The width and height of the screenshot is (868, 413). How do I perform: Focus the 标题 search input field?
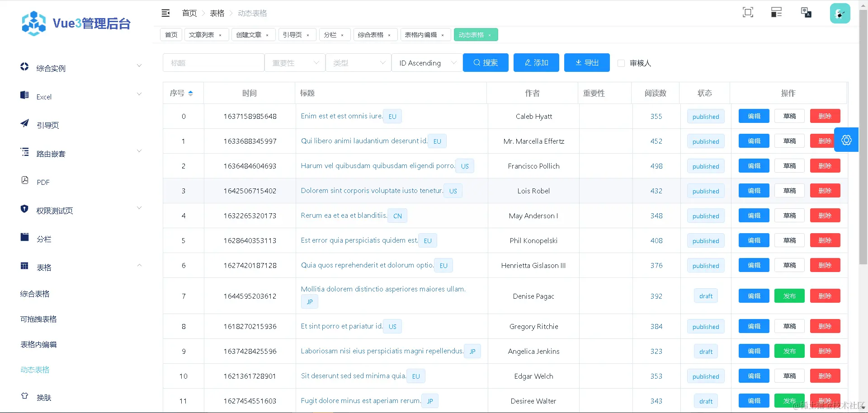pyautogui.click(x=213, y=63)
